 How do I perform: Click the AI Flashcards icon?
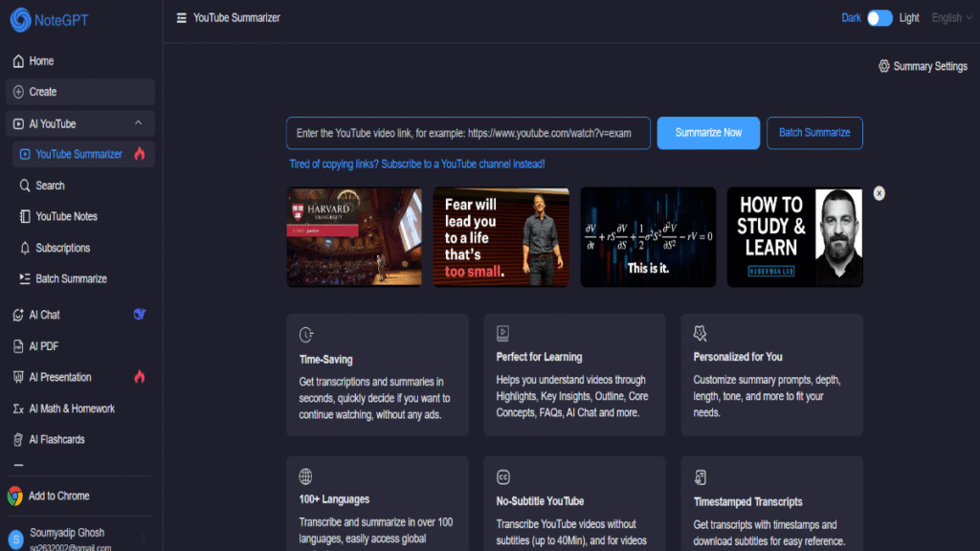pos(18,440)
